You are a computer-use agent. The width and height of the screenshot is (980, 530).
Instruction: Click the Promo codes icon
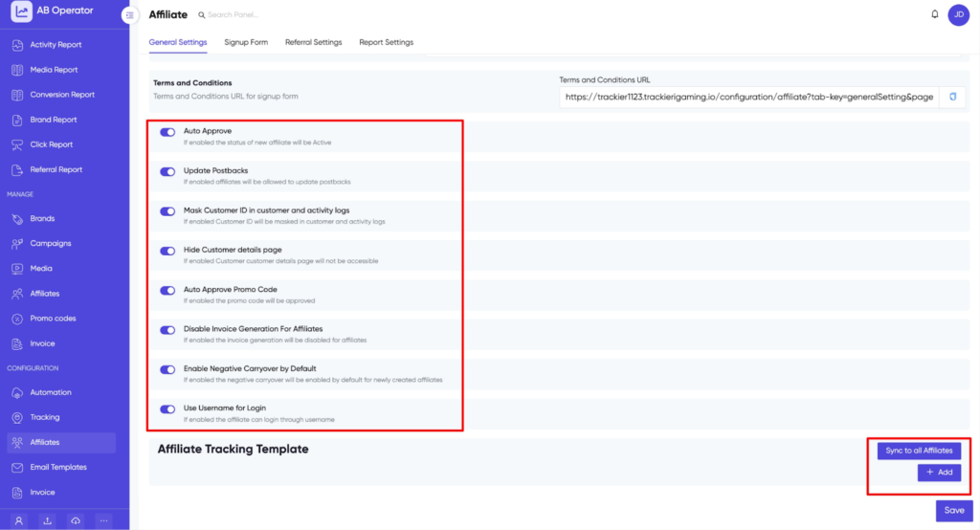(x=17, y=319)
